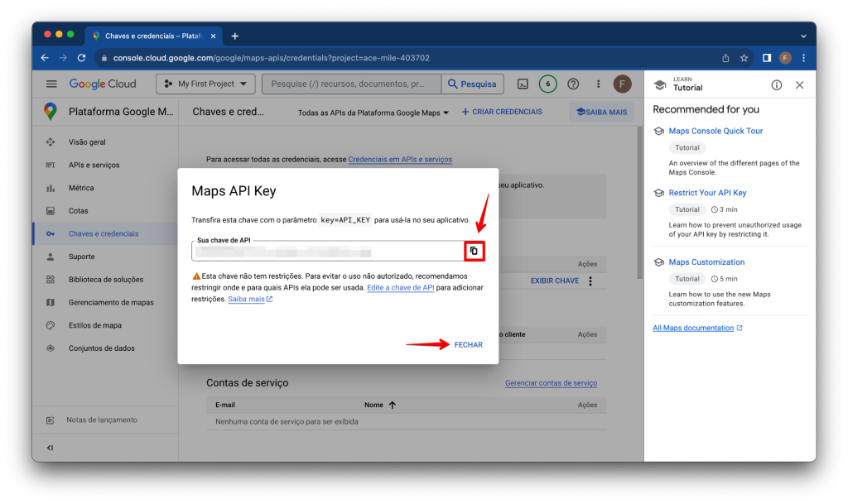The width and height of the screenshot is (848, 504).
Task: Open the My First Project selector dropdown
Action: tap(205, 84)
